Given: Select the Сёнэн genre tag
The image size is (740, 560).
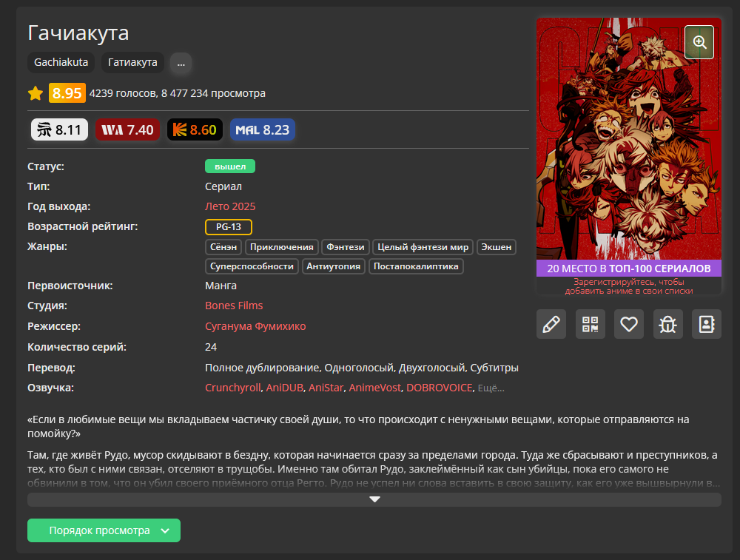Looking at the screenshot, I should click(223, 247).
